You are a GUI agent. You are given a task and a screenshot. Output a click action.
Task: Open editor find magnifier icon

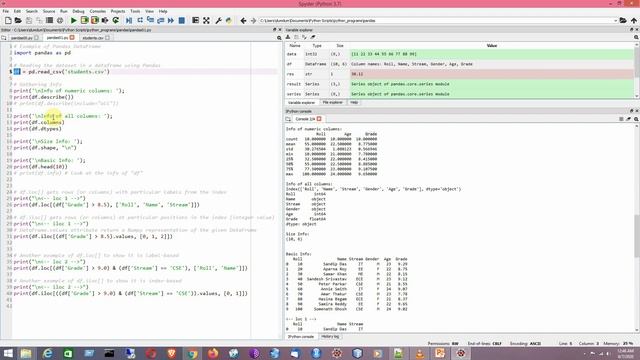pos(279,38)
